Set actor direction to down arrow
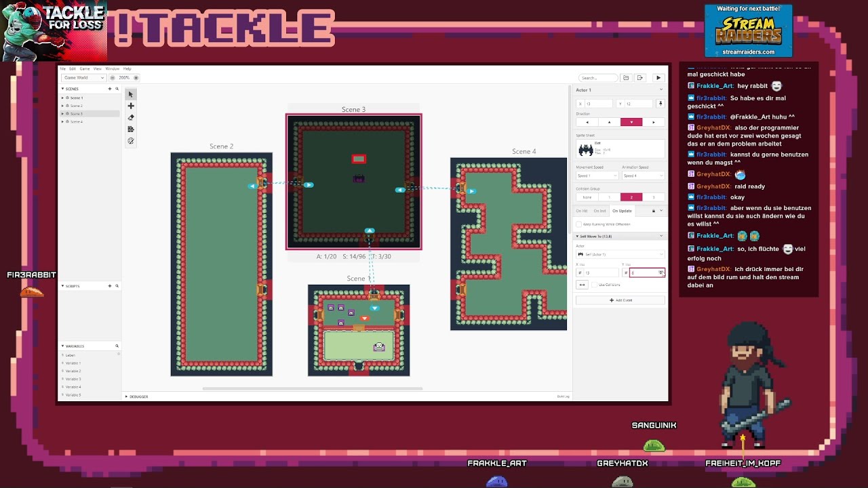This screenshot has width=868, height=488. pyautogui.click(x=631, y=122)
